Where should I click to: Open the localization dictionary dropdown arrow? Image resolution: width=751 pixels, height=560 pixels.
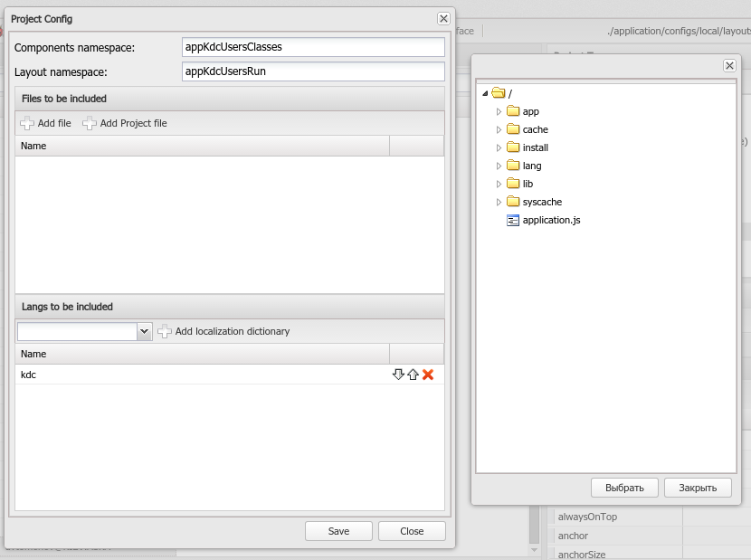pos(144,331)
